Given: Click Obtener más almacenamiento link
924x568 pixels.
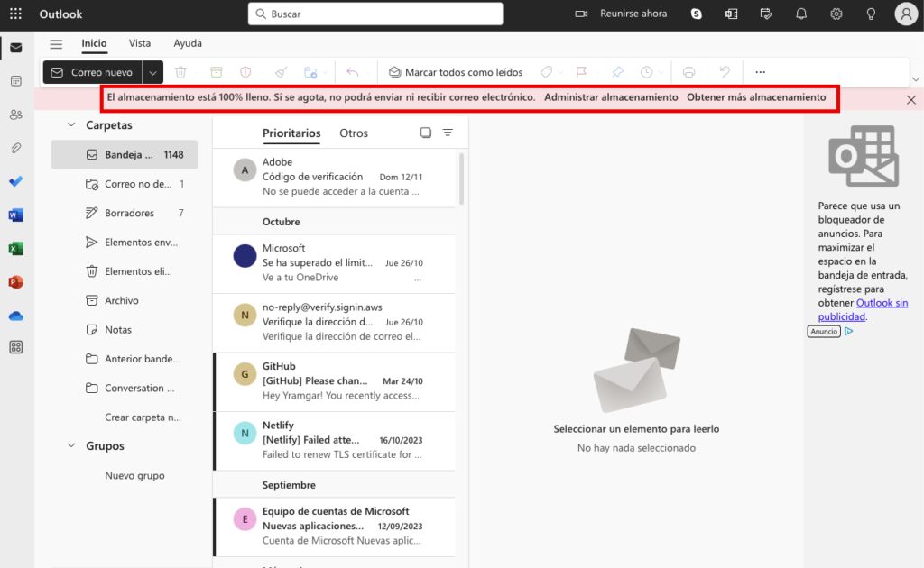Looking at the screenshot, I should (756, 97).
